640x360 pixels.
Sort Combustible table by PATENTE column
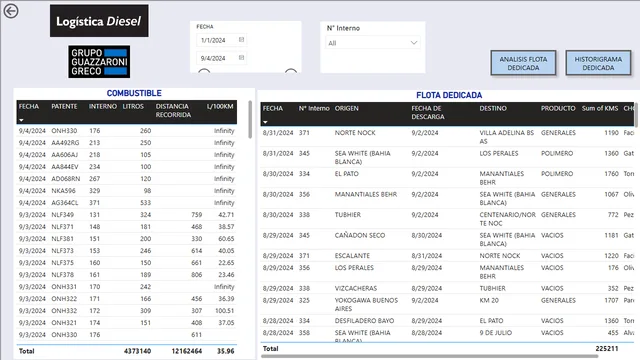tap(64, 107)
